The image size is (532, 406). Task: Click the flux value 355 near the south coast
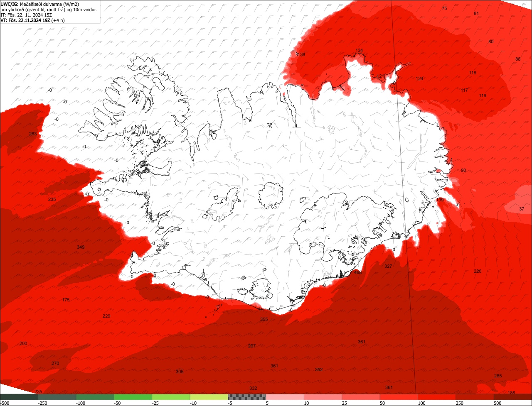[x=264, y=319]
